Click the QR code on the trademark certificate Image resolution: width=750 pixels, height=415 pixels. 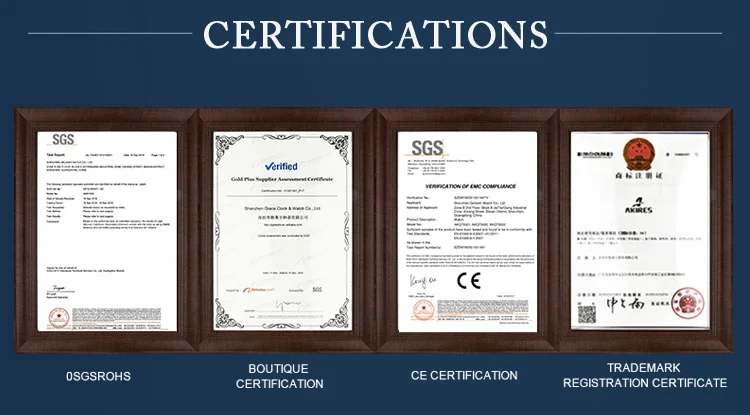coord(586,314)
